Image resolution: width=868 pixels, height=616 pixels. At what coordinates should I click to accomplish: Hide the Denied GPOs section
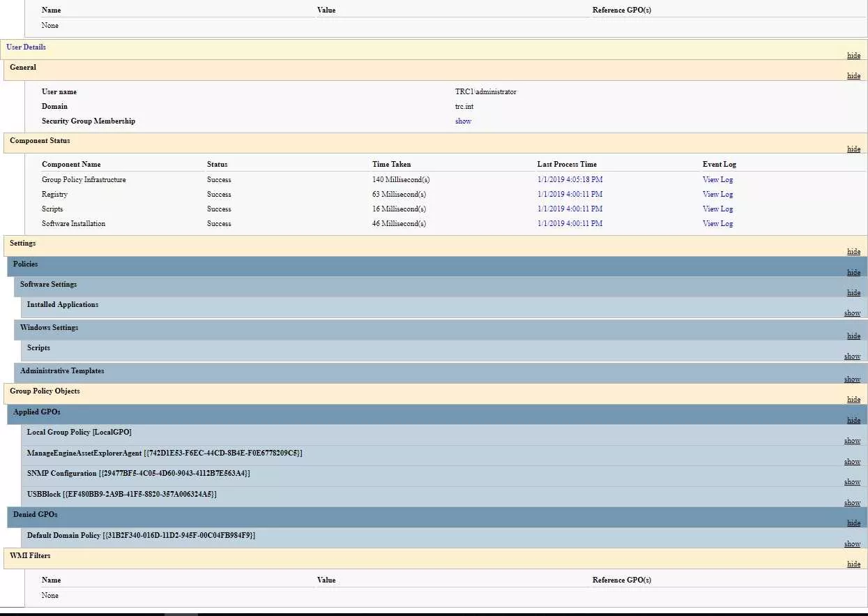click(x=853, y=523)
